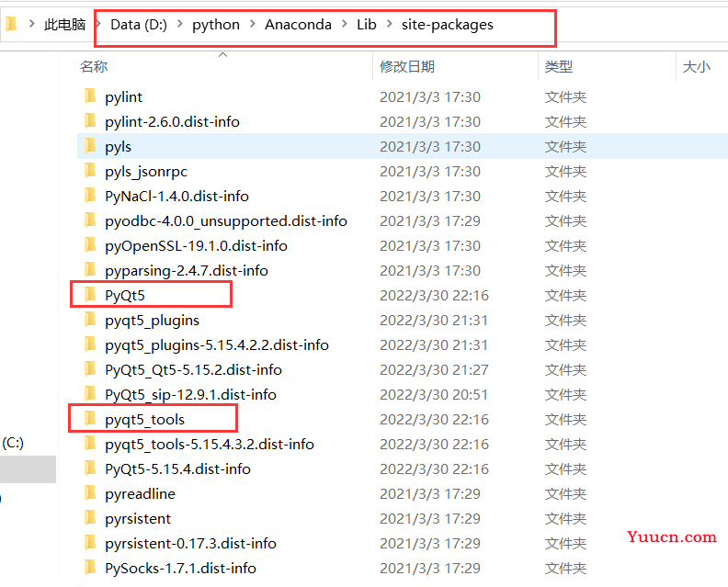The image size is (728, 587).
Task: Go to 此电脑 in address bar
Action: [x=65, y=24]
